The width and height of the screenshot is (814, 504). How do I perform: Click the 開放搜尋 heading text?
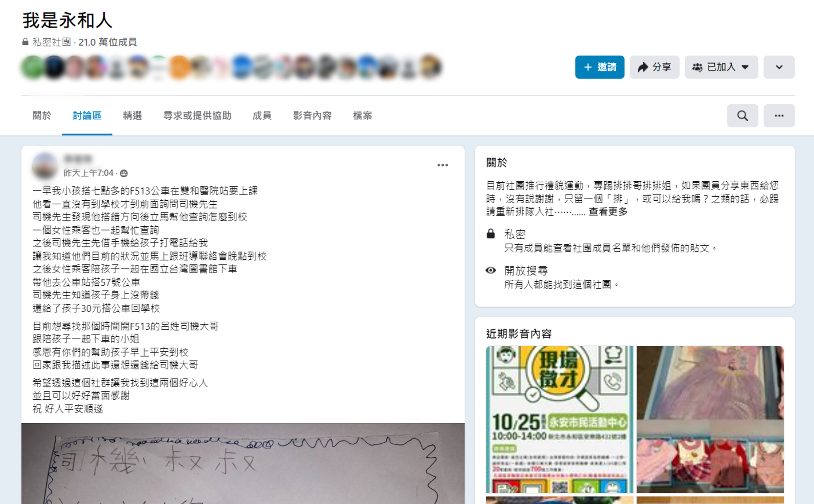tap(526, 270)
